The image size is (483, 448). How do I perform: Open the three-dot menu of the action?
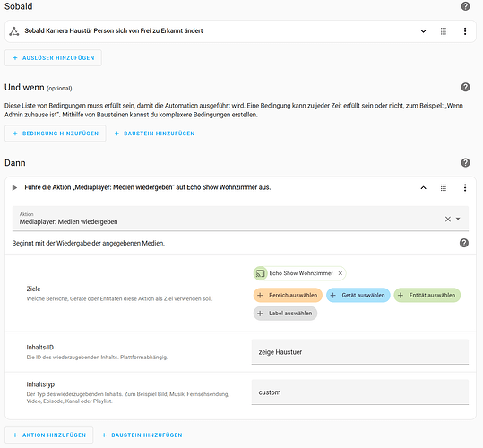pyautogui.click(x=465, y=187)
